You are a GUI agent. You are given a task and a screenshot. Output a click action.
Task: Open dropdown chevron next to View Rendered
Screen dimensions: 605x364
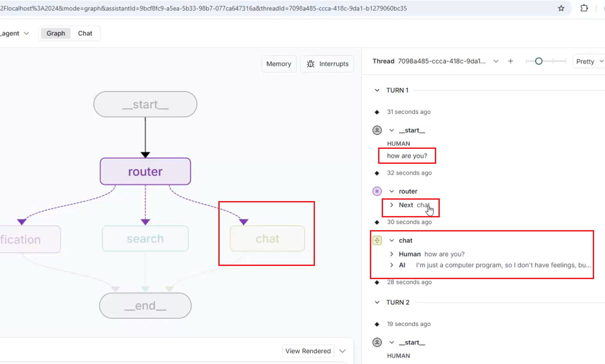343,351
